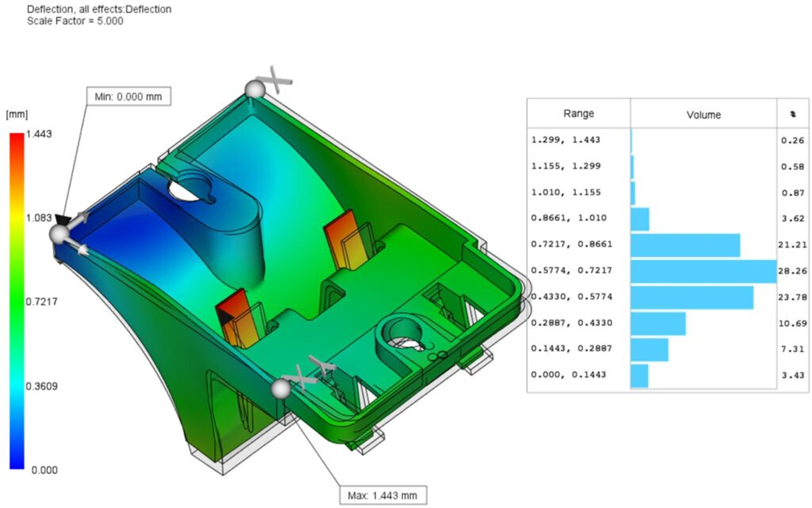Click the X marker beside the top anchor sphere

click(x=279, y=80)
